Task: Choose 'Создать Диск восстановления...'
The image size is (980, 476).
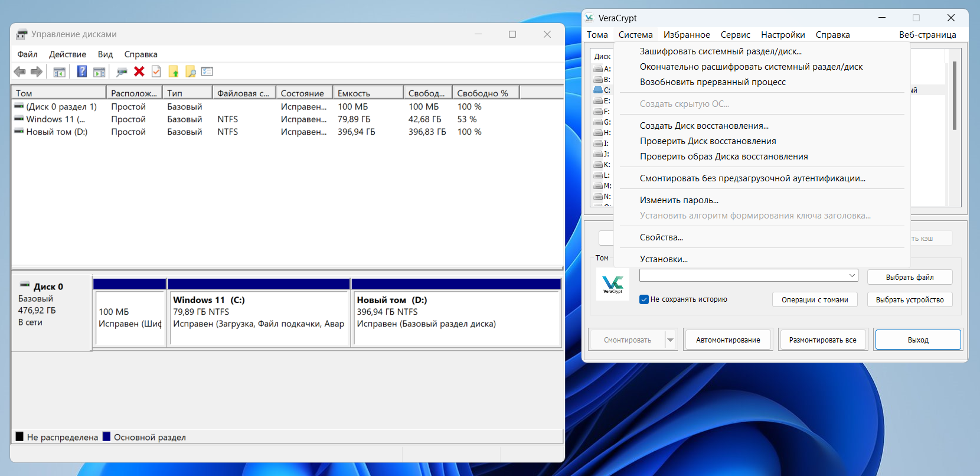Action: [762, 126]
